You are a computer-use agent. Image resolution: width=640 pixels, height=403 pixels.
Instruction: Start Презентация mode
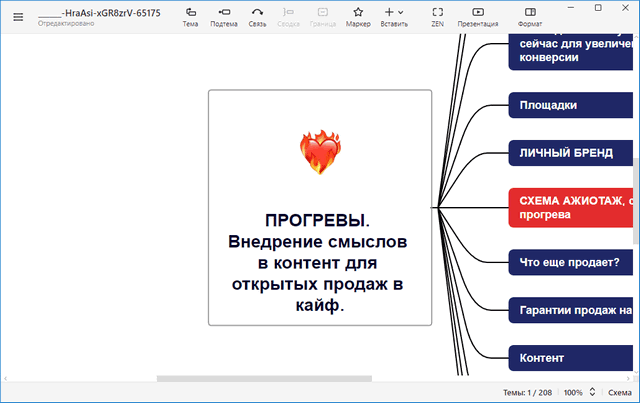tap(478, 16)
